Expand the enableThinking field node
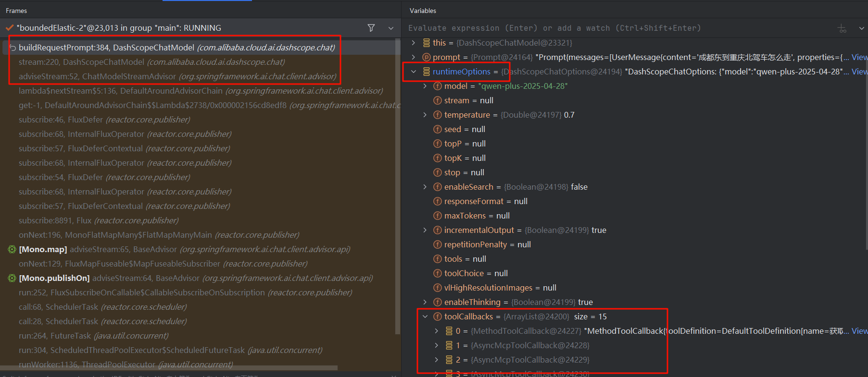This screenshot has height=377, width=868. (x=425, y=302)
